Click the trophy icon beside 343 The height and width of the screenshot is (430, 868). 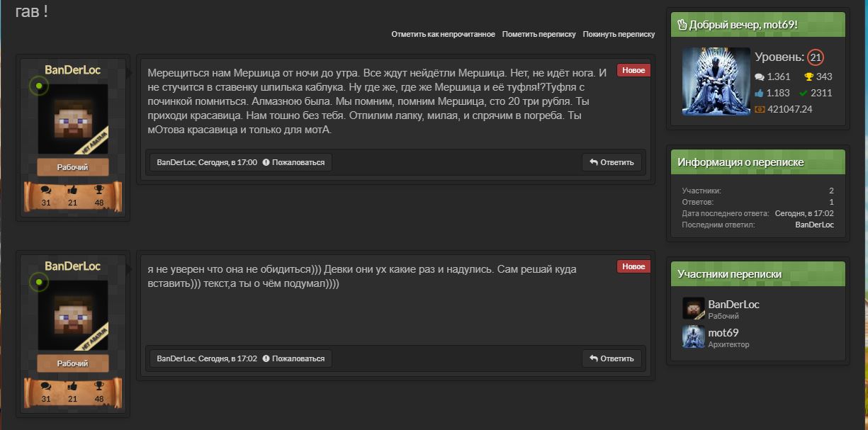(x=808, y=77)
